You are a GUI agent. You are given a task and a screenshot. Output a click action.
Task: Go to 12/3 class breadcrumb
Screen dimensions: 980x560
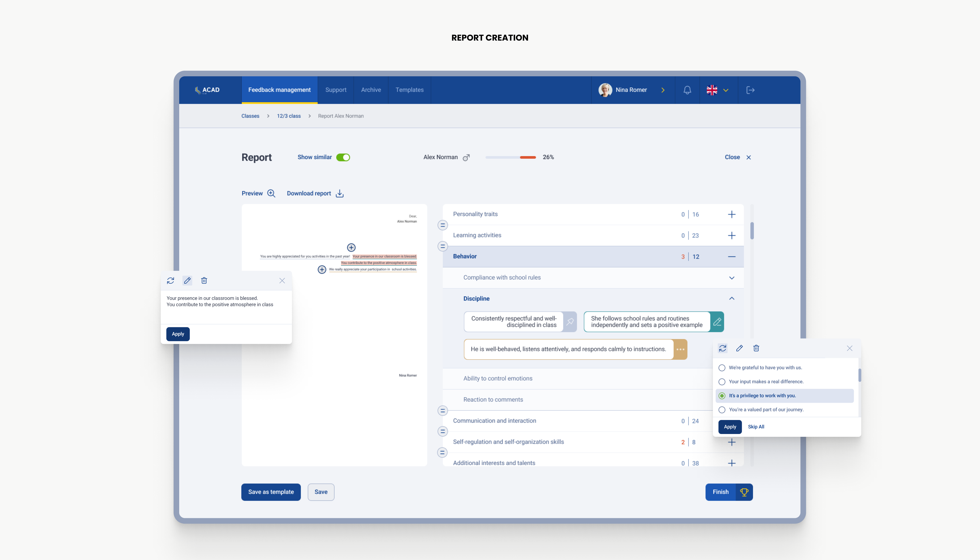[289, 116]
